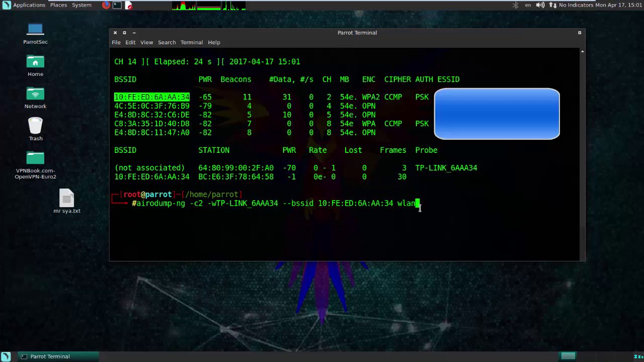Click the network up/down arrows indicator
This screenshot has width=644, height=362.
pos(552,5)
